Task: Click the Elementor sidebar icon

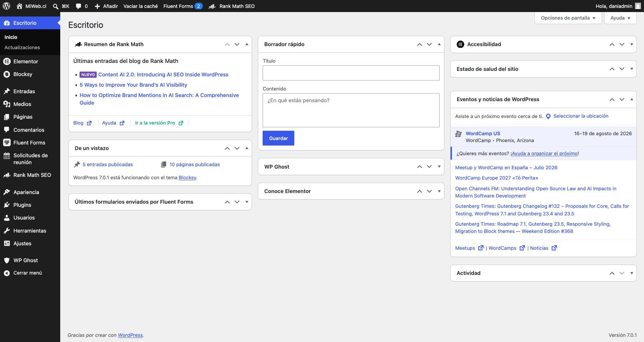Action: [x=7, y=61]
